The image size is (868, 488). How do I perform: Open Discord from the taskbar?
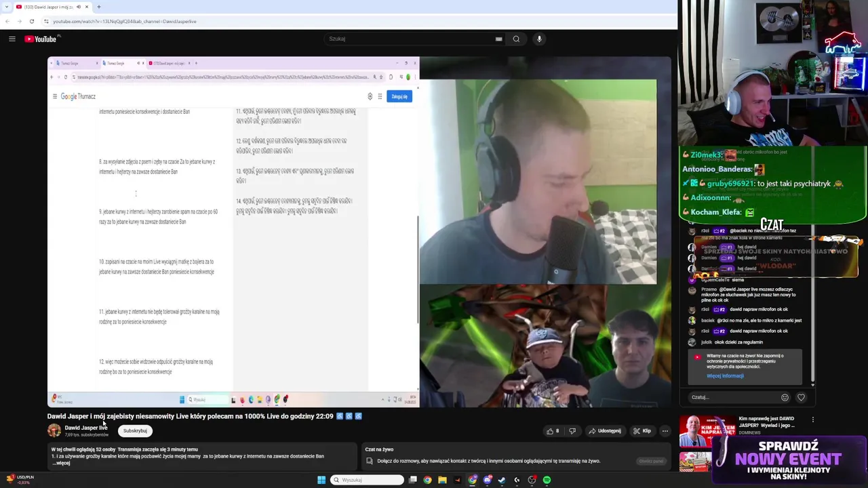tap(487, 480)
